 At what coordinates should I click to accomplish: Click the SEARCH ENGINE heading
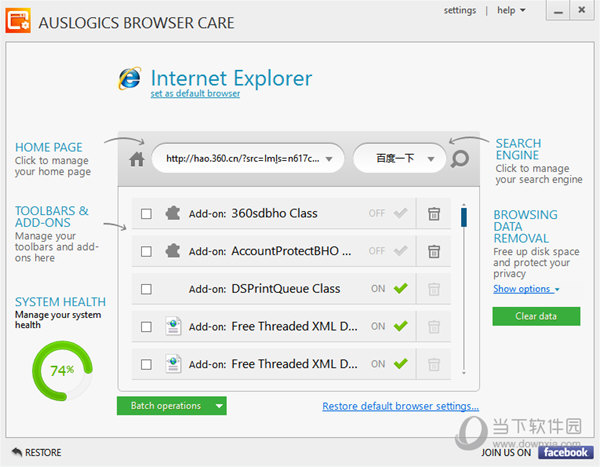click(518, 149)
